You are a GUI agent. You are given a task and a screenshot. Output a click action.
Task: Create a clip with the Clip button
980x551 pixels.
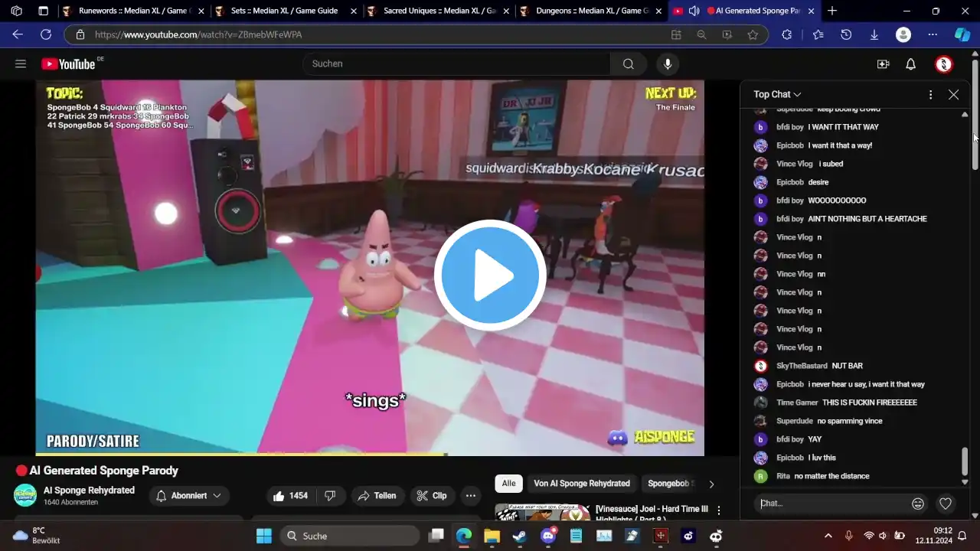click(432, 496)
